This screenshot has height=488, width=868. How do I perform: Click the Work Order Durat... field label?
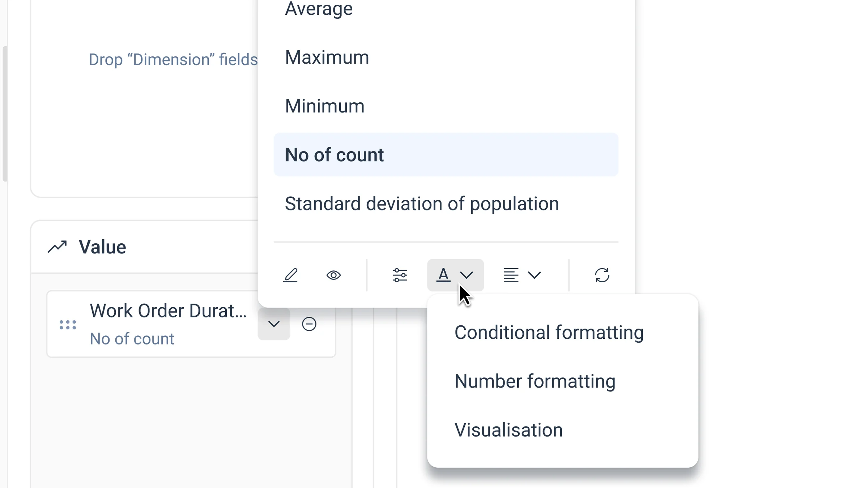click(x=168, y=311)
